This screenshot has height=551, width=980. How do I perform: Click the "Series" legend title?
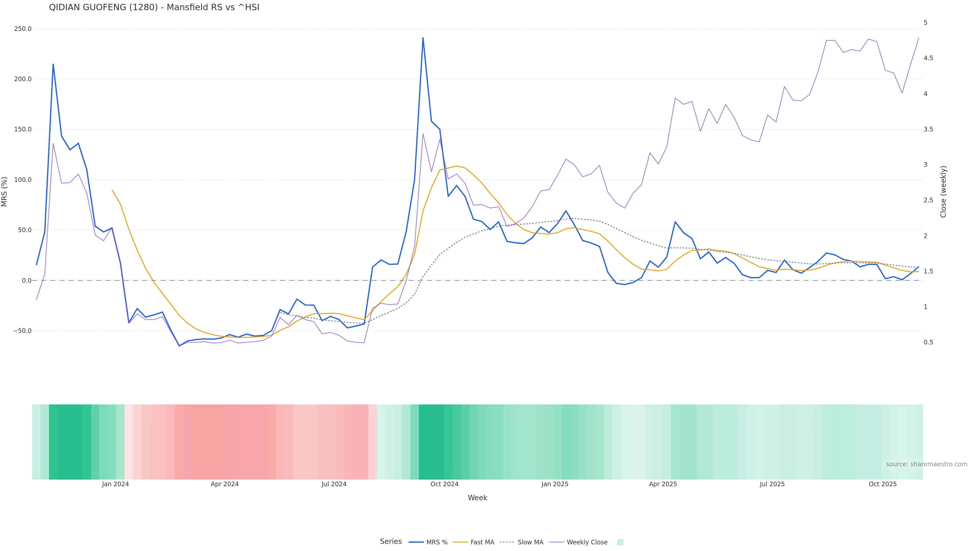tap(391, 542)
